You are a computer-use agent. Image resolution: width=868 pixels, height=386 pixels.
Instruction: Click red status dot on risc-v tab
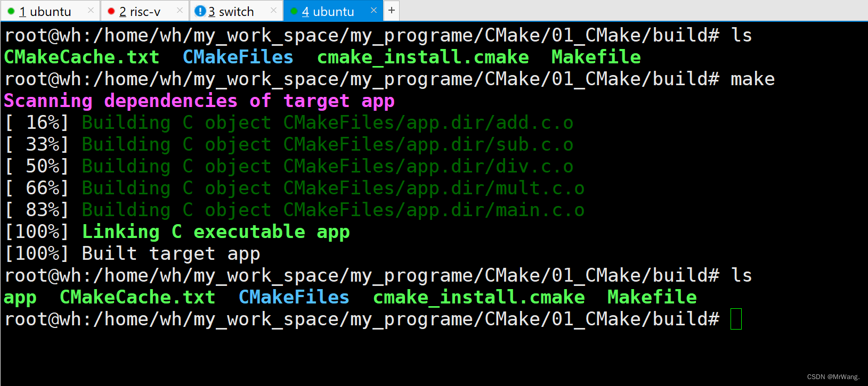tap(111, 11)
